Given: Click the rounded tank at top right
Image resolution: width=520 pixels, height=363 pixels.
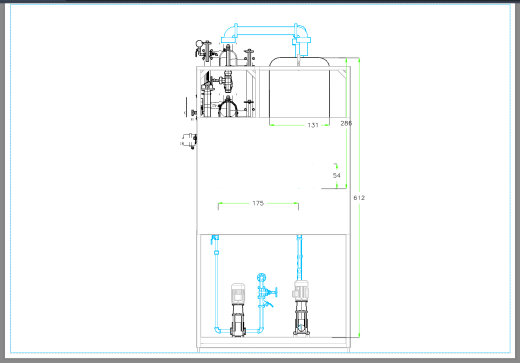Looking at the screenshot, I should pos(299,87).
